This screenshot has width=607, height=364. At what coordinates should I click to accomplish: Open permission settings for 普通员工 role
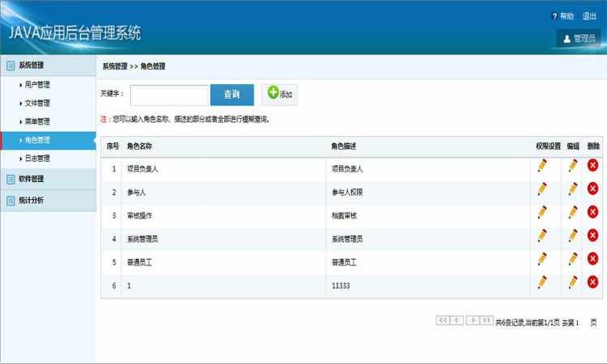coord(542,258)
